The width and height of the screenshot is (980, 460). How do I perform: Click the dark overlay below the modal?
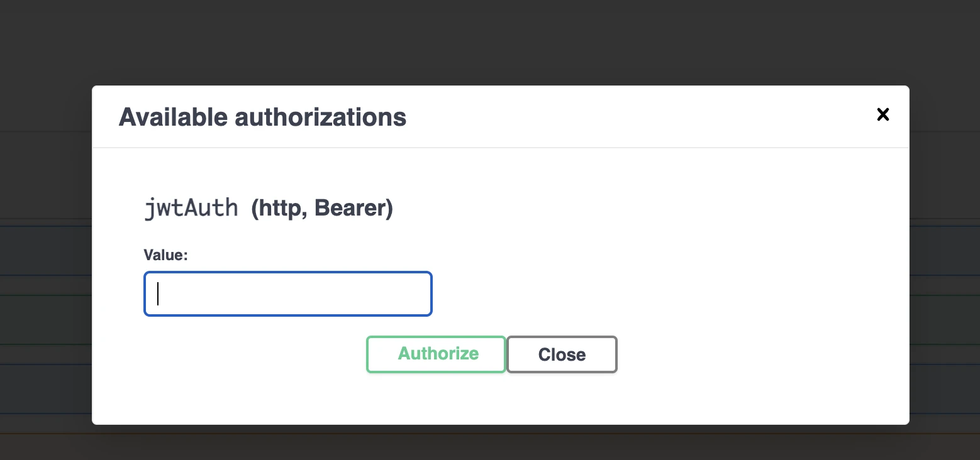[x=490, y=442]
